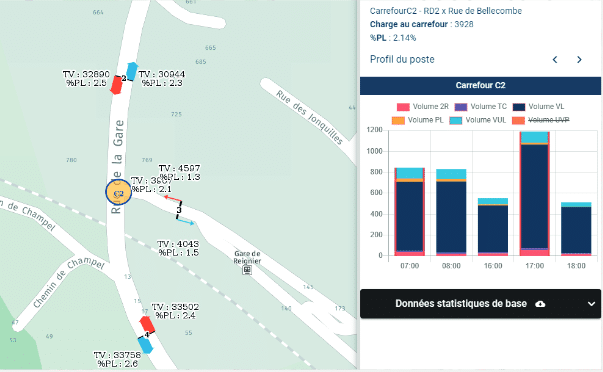Click the cloud download icon
The image size is (603, 372).
540,304
